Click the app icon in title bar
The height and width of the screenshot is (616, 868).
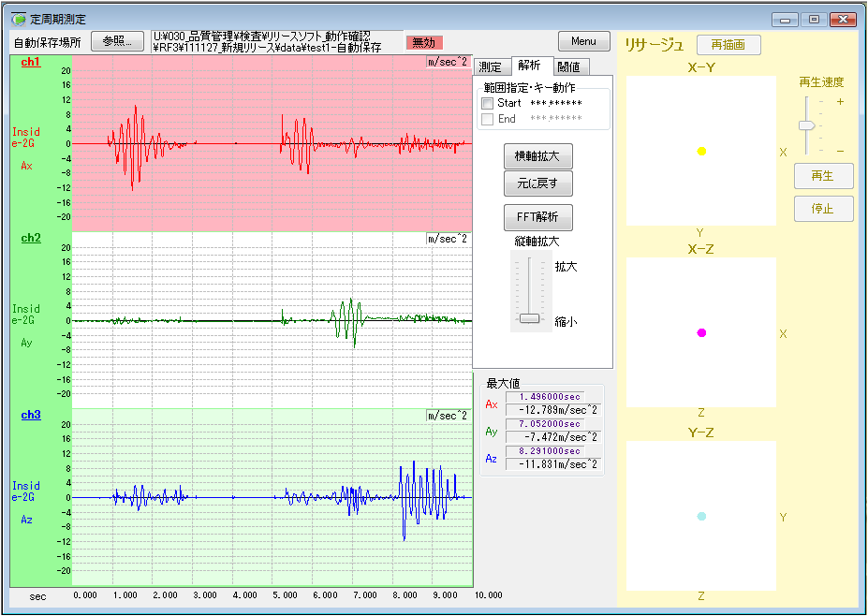coord(19,19)
